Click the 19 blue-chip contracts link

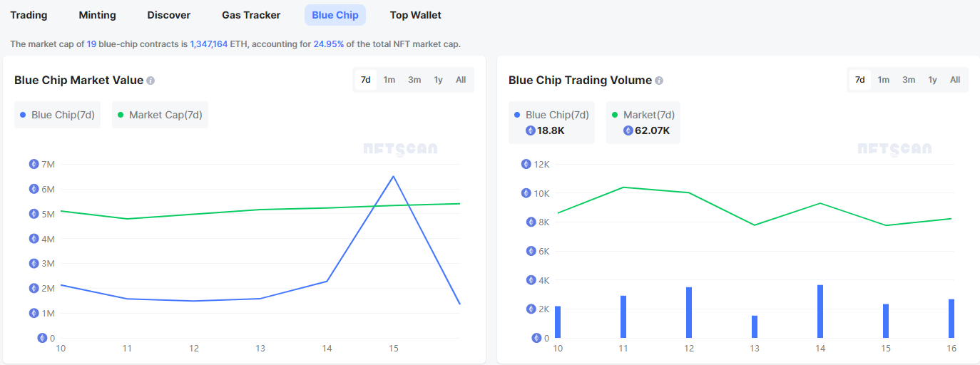91,44
